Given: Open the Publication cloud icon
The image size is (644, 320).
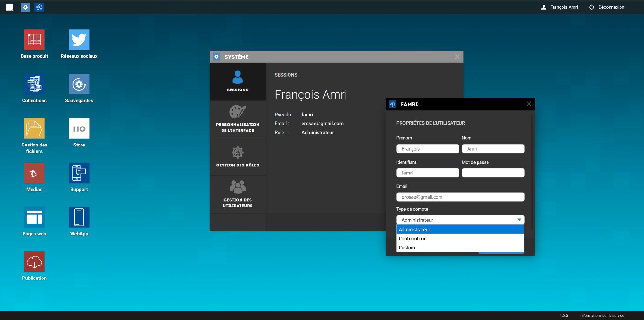Looking at the screenshot, I should click(34, 262).
